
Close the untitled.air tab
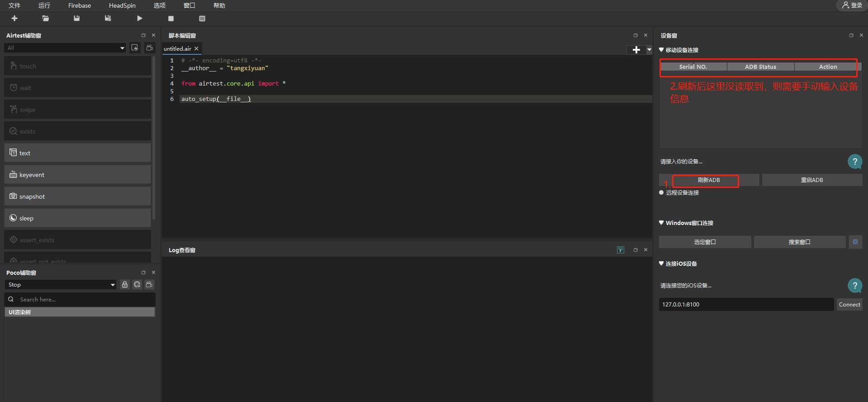pyautogui.click(x=196, y=48)
